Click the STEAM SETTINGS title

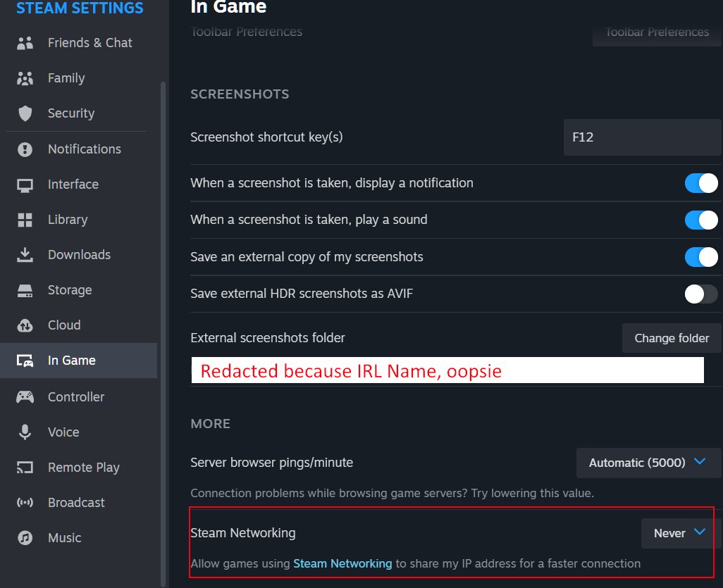(x=80, y=8)
